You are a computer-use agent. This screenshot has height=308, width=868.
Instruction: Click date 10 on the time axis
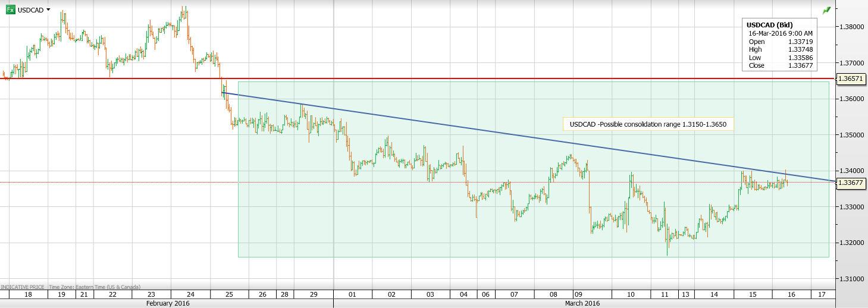631,294
